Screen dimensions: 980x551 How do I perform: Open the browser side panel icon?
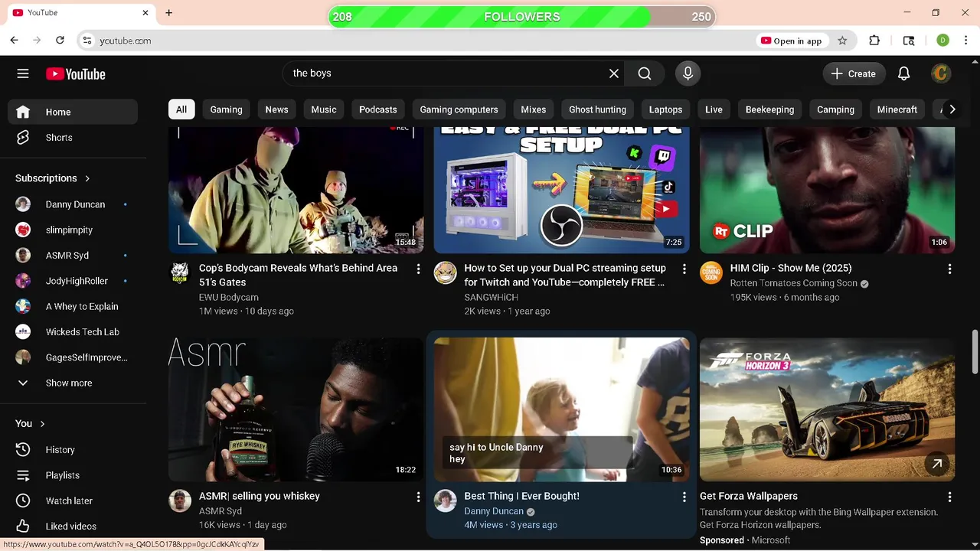pos(909,41)
